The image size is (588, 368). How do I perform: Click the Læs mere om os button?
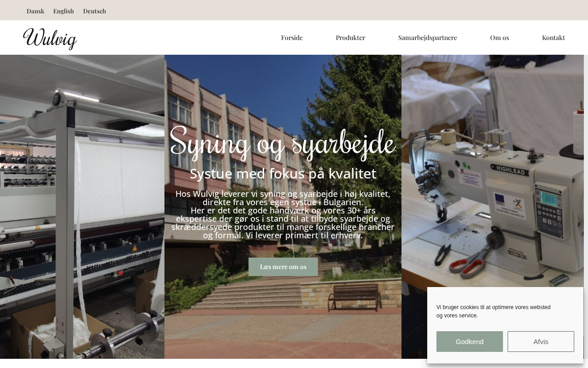click(283, 267)
